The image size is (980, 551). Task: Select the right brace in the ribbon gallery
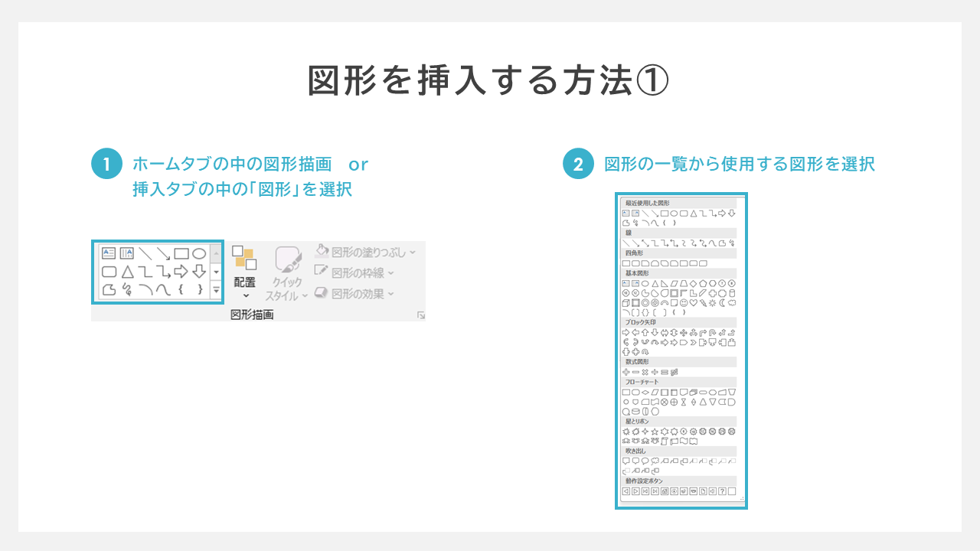pyautogui.click(x=200, y=289)
